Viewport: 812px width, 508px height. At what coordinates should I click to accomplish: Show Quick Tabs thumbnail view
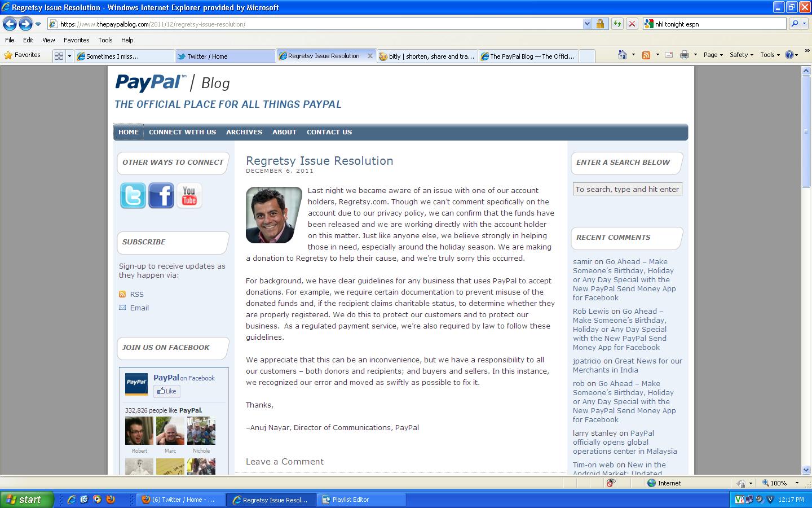[x=59, y=56]
